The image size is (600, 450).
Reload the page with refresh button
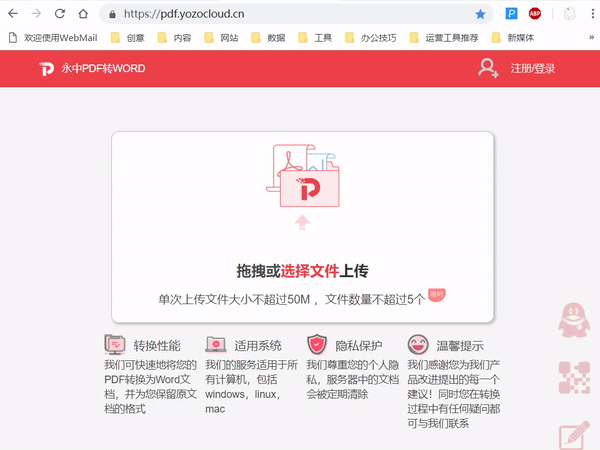pyautogui.click(x=60, y=14)
